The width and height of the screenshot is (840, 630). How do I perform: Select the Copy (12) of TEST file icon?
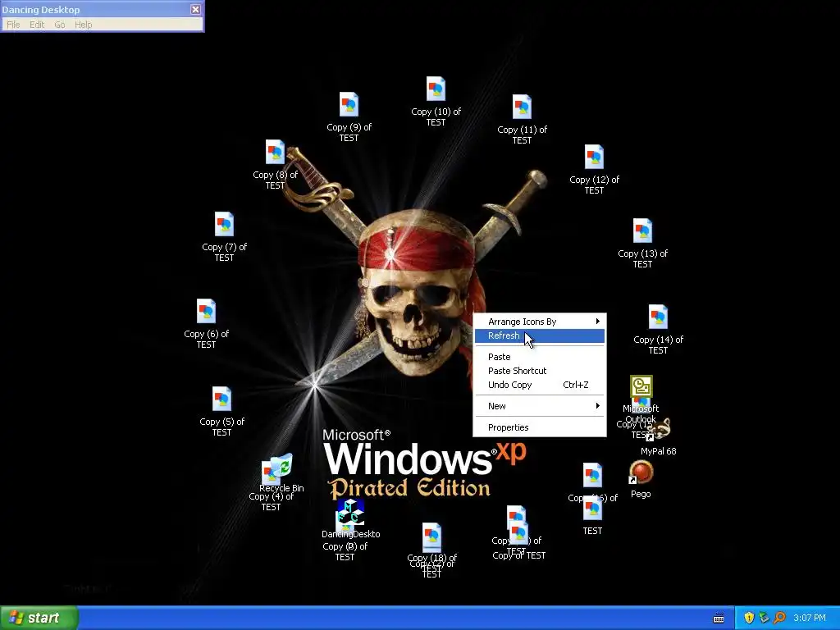tap(594, 157)
